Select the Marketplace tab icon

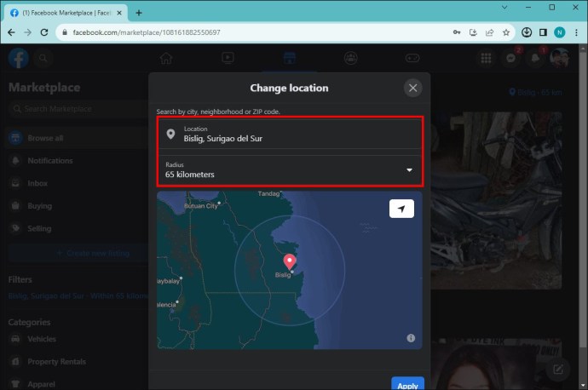click(289, 58)
